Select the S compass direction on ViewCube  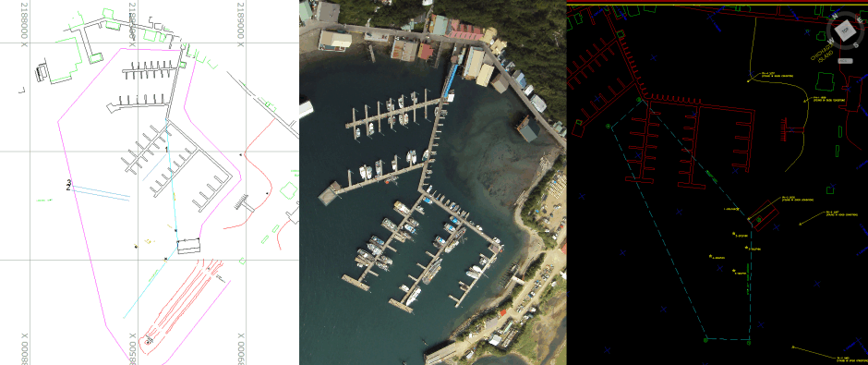click(x=856, y=45)
